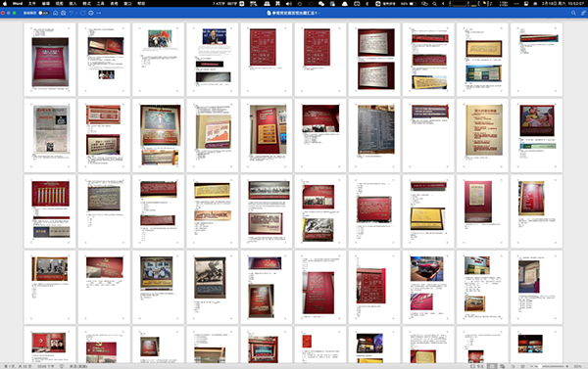Click the language indicator in the status bar
The width and height of the screenshot is (588, 369).
78,366
